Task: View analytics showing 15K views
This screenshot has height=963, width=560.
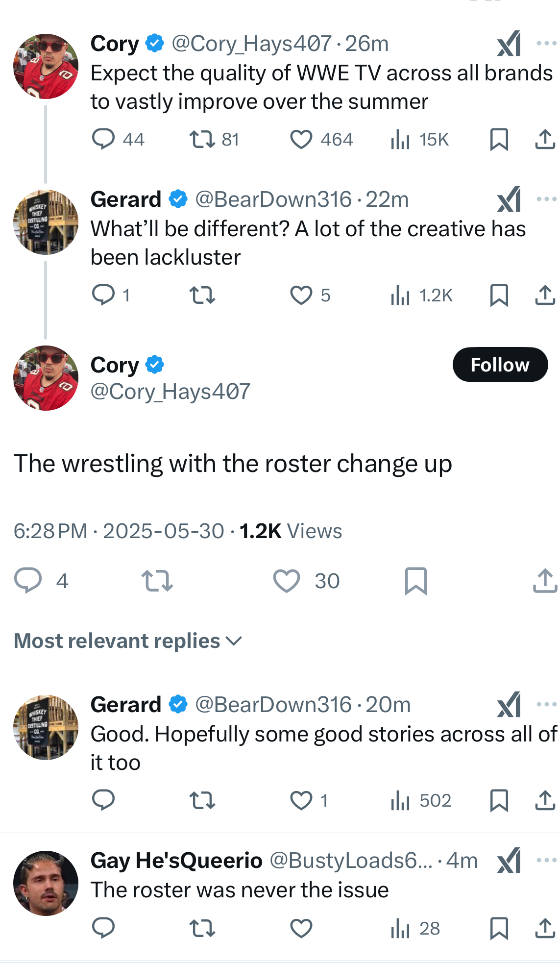Action: tap(419, 139)
